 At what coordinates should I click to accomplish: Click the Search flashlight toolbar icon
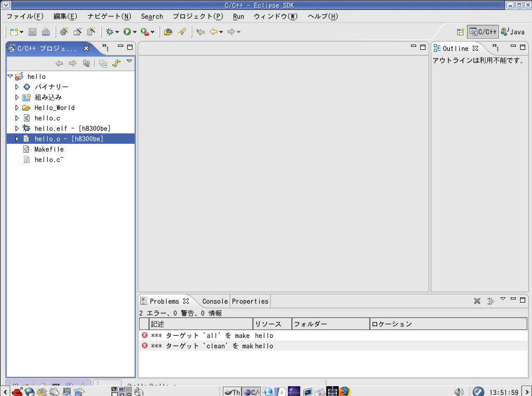[182, 32]
